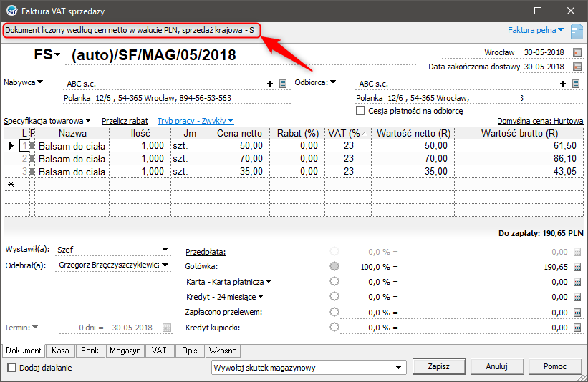The height and width of the screenshot is (382, 588).
Task: Click the Przelicz rabat link
Action: (125, 122)
